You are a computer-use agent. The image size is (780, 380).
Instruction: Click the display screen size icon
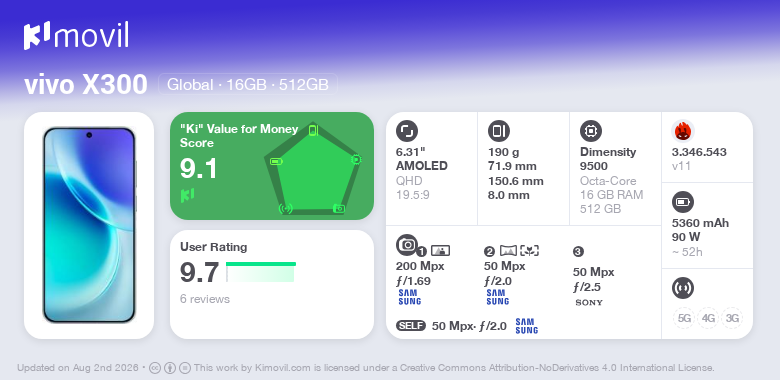pyautogui.click(x=407, y=131)
